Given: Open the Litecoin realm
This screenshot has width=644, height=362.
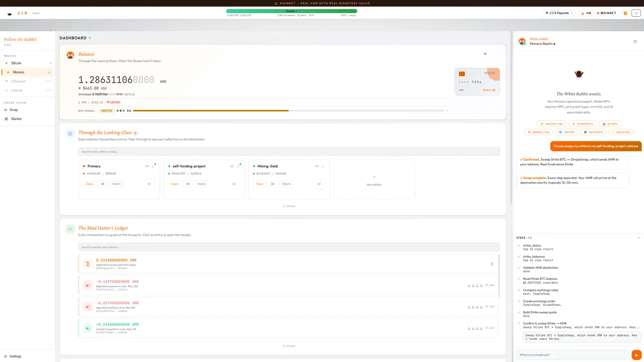Looking at the screenshot, I should click(x=28, y=90).
